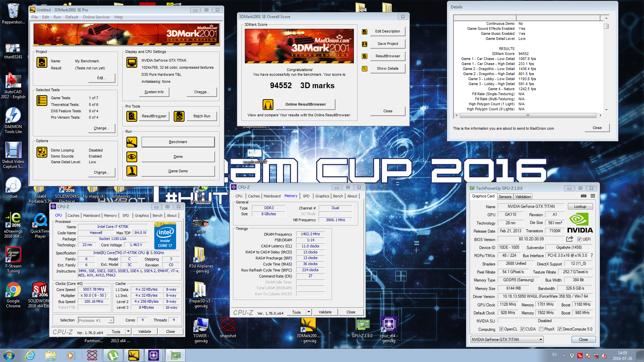Open Google Chrome desktop shortcut
The image size is (644, 362).
coord(13,295)
